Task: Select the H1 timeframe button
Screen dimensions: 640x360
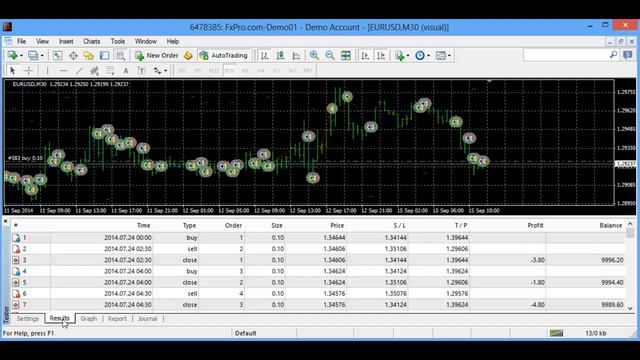Action: (x=245, y=71)
